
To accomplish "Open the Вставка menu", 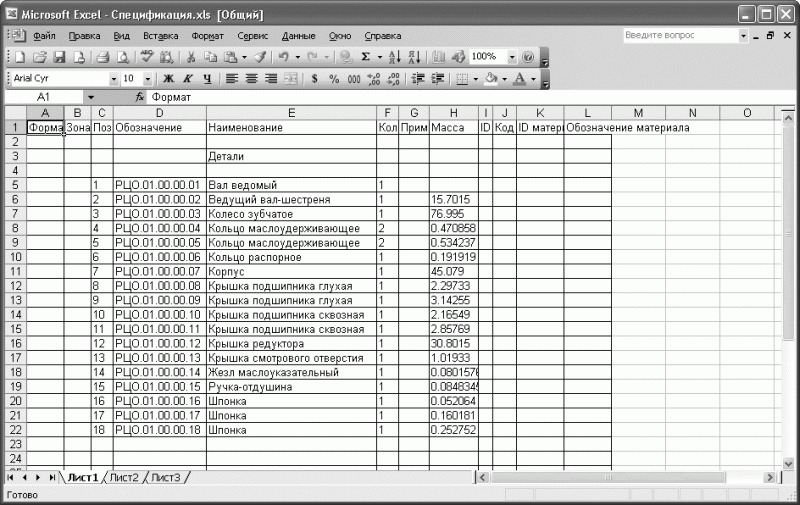I will 161,36.
